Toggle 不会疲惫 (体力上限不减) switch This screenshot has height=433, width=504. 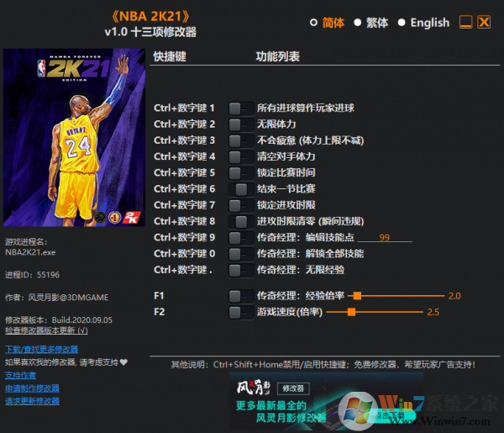[241, 141]
